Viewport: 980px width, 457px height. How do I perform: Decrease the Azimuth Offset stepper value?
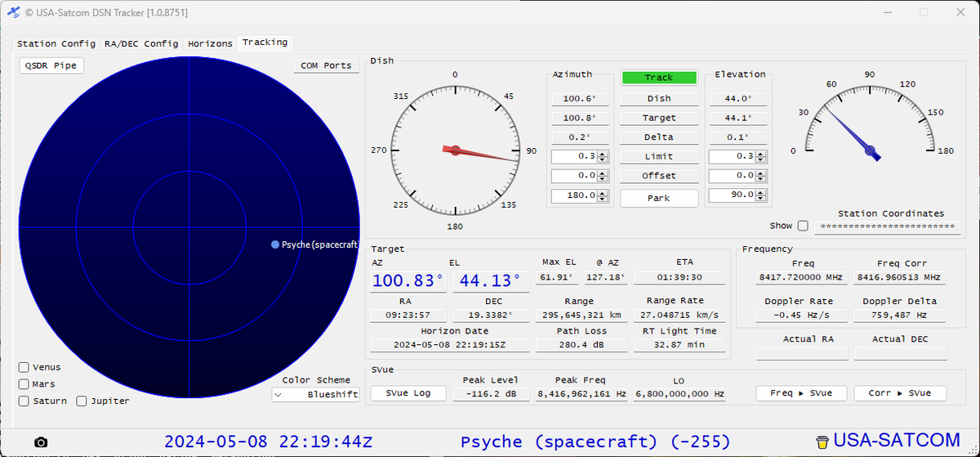pyautogui.click(x=603, y=179)
